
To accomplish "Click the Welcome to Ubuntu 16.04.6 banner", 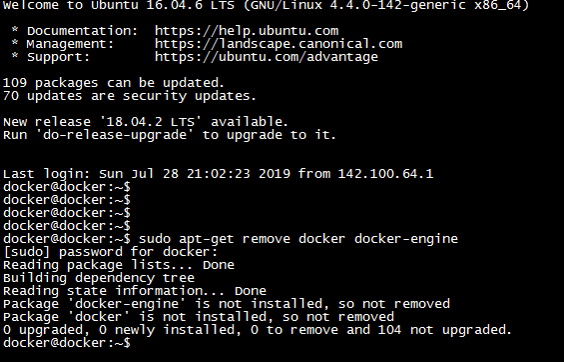I will (266, 5).
